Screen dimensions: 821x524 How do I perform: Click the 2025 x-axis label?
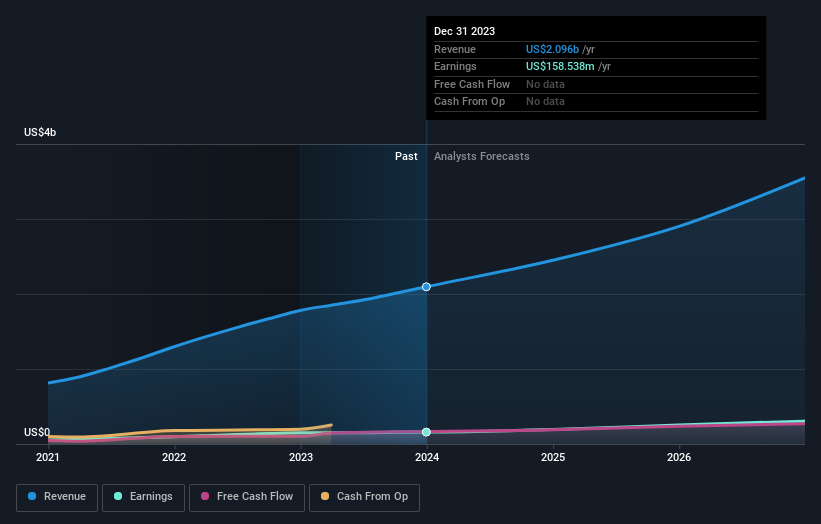(553, 457)
